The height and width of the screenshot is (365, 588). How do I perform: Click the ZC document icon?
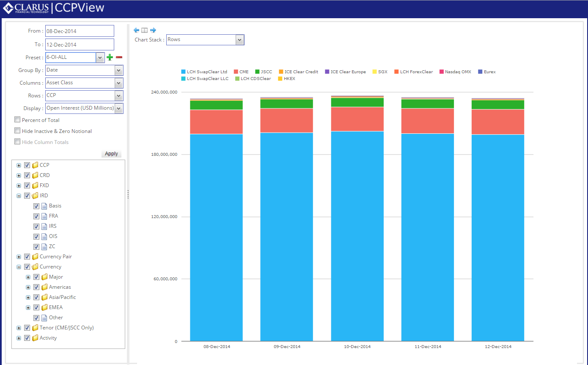pyautogui.click(x=44, y=246)
